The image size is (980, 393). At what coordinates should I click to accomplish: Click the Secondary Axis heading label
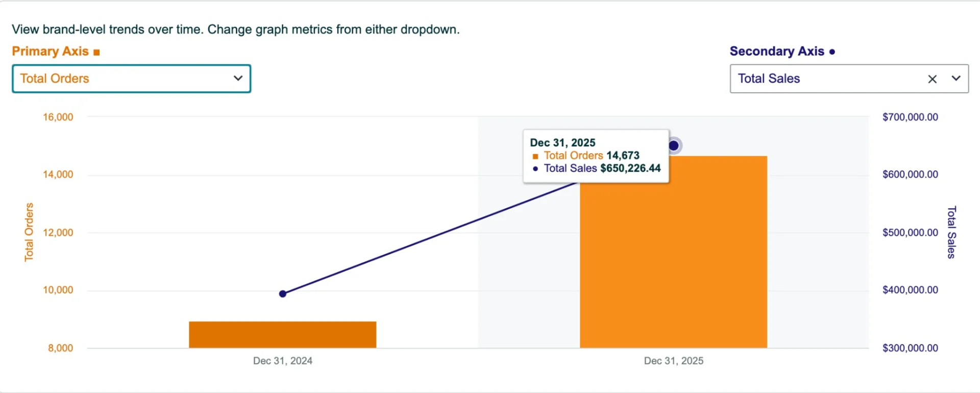click(x=777, y=52)
